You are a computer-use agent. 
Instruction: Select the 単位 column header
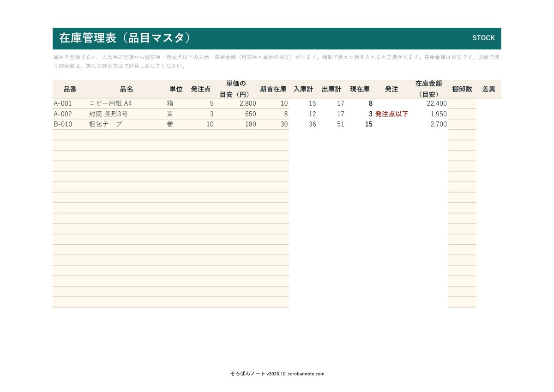pyautogui.click(x=176, y=89)
